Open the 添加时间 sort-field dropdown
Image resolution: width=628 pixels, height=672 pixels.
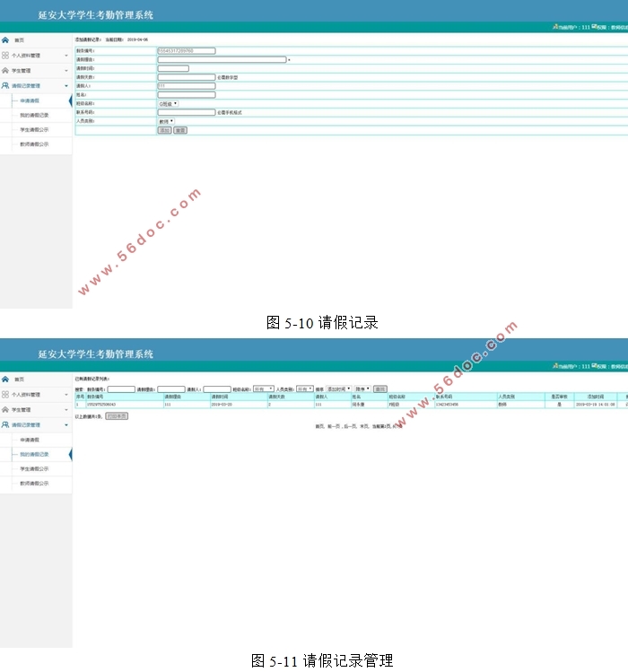coord(338,388)
